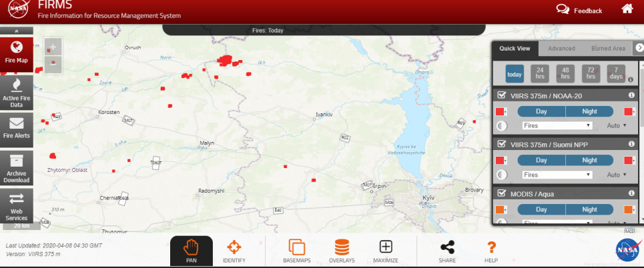
Task: Maximize the map view
Action: point(386,251)
